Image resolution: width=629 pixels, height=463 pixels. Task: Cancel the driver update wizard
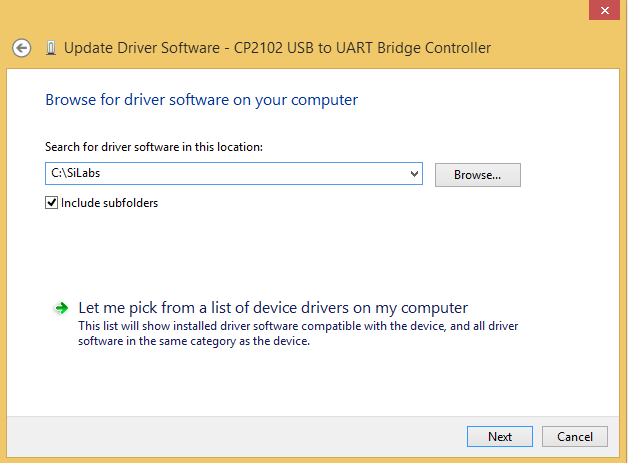pyautogui.click(x=575, y=437)
